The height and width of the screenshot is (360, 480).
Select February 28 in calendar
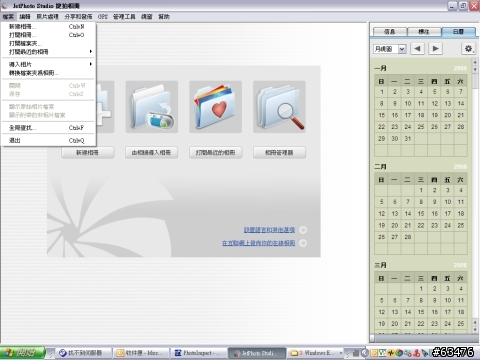pos(408,237)
